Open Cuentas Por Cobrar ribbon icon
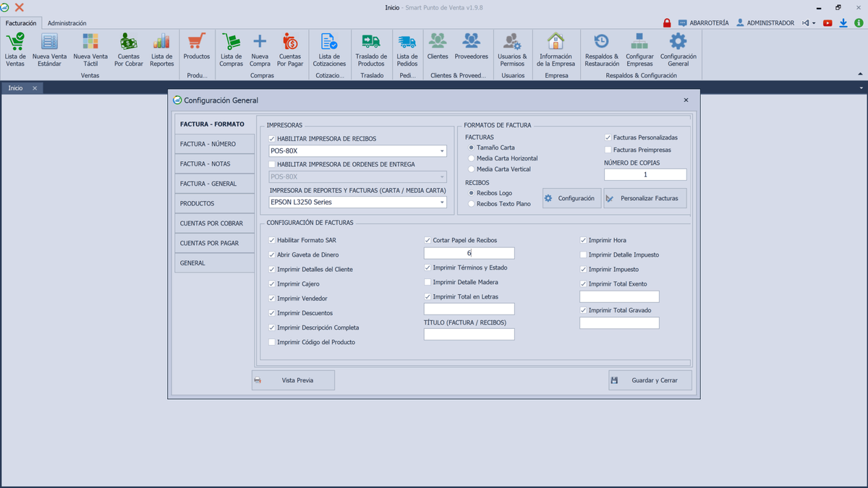The height and width of the screenshot is (488, 868). (129, 50)
